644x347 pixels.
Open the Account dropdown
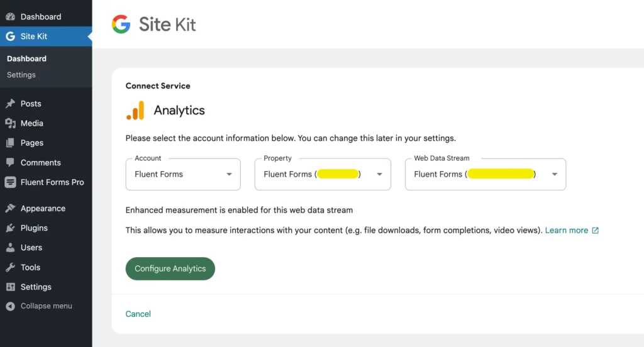click(183, 174)
